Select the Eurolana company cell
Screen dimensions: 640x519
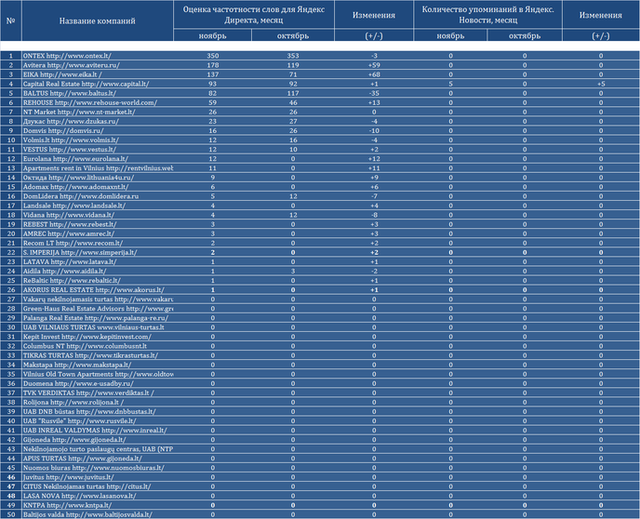click(97, 159)
